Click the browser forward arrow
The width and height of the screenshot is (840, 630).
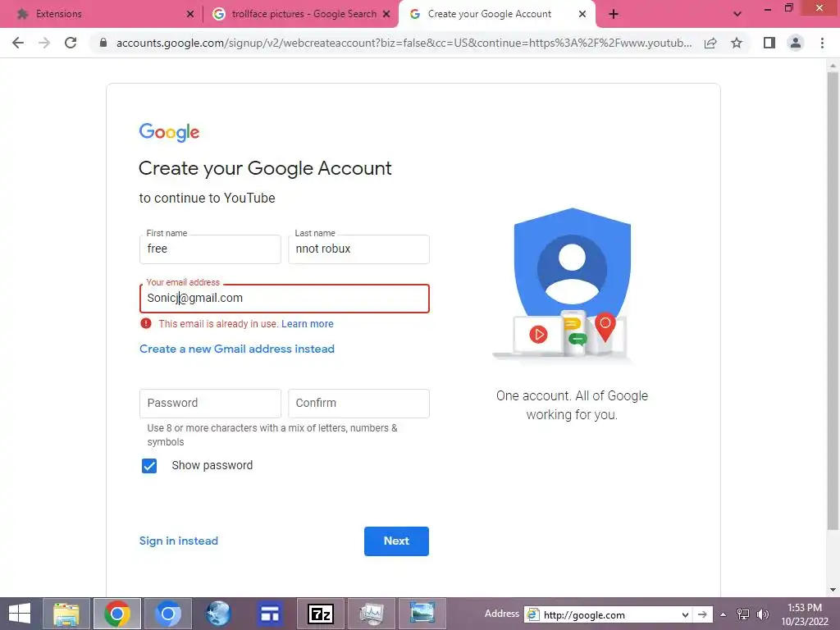pos(44,43)
